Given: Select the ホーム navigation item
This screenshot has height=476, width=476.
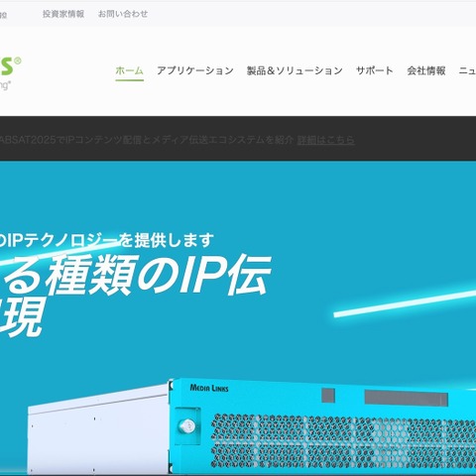Looking at the screenshot, I should pos(129,70).
